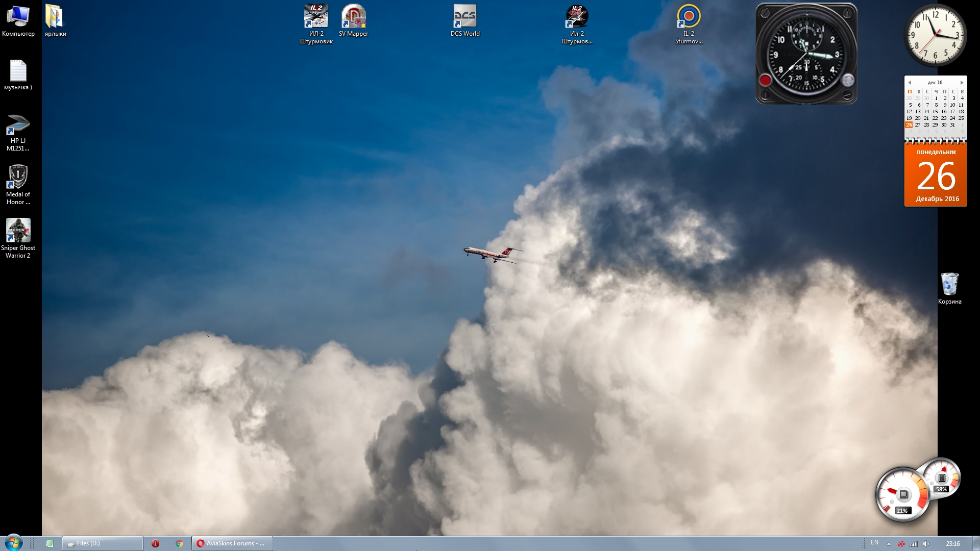Show hidden tray icons arrow
980x551 pixels.
[x=889, y=544]
